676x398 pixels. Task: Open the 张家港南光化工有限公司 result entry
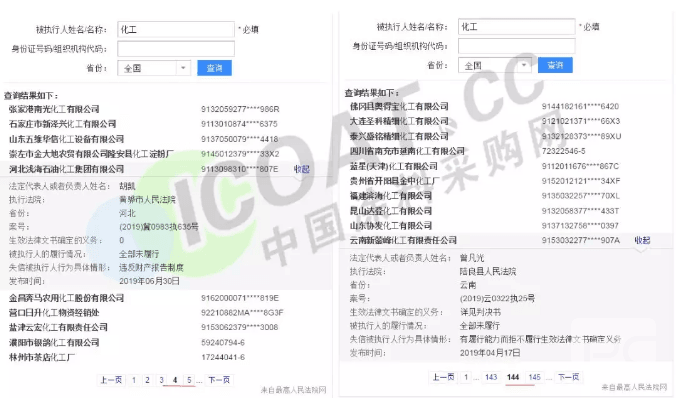point(54,109)
